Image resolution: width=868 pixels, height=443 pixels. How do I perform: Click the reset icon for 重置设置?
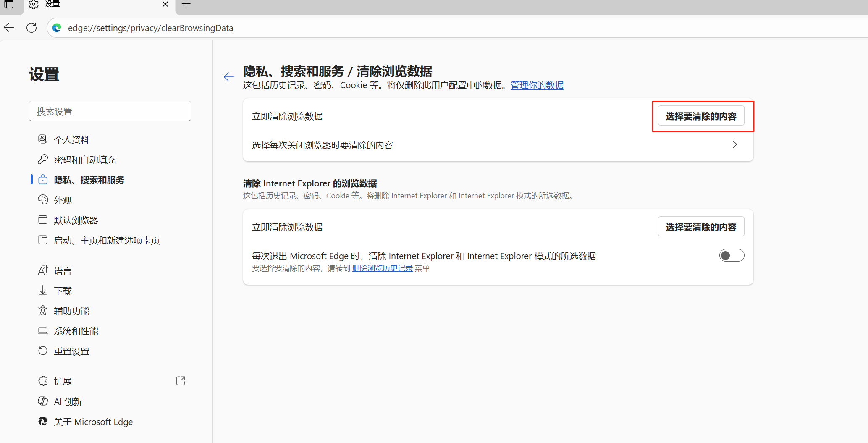(x=43, y=351)
